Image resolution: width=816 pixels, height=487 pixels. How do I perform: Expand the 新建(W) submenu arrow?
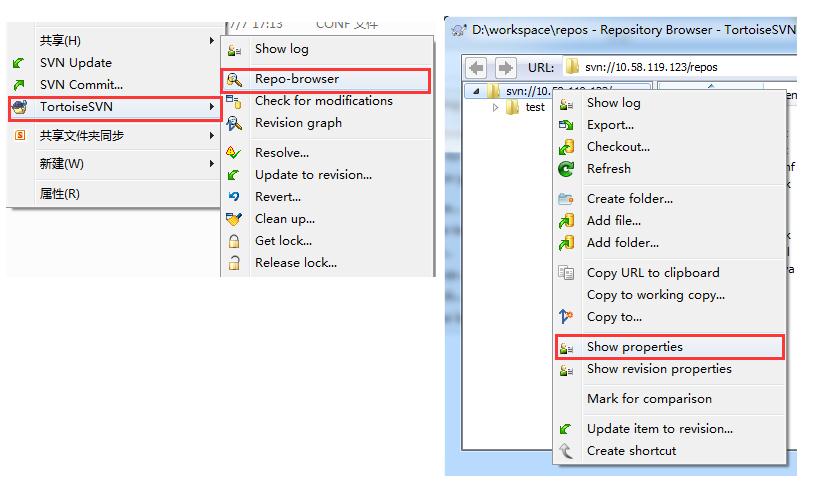[x=211, y=163]
